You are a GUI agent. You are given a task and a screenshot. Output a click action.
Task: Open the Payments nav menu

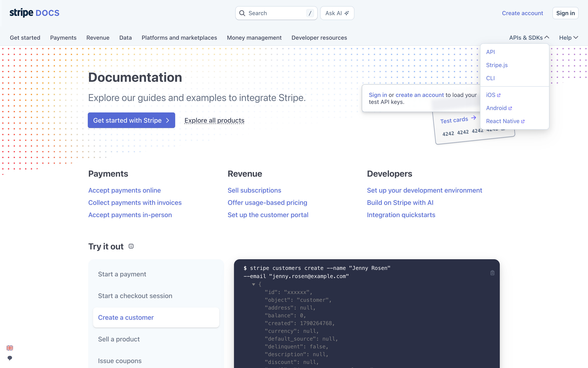pos(63,38)
